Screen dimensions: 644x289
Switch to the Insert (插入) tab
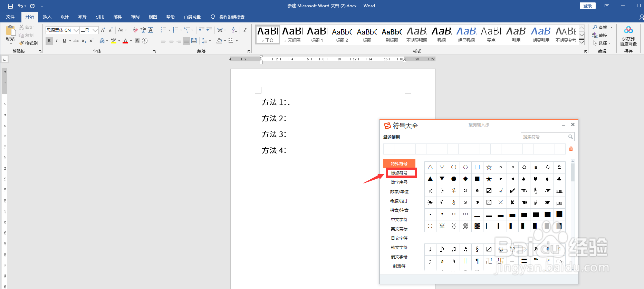coord(47,17)
